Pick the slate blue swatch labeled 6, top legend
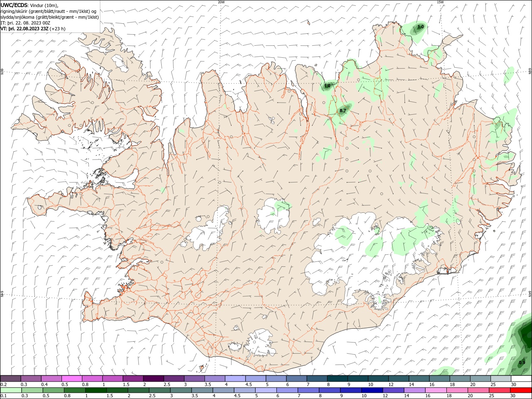The image size is (532, 399). [x=296, y=379]
